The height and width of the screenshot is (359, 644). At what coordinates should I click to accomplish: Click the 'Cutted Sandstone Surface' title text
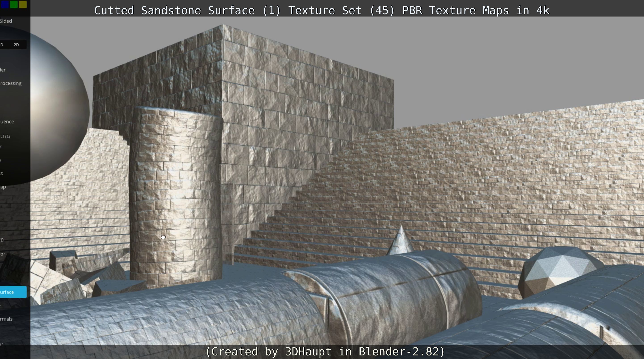(174, 10)
